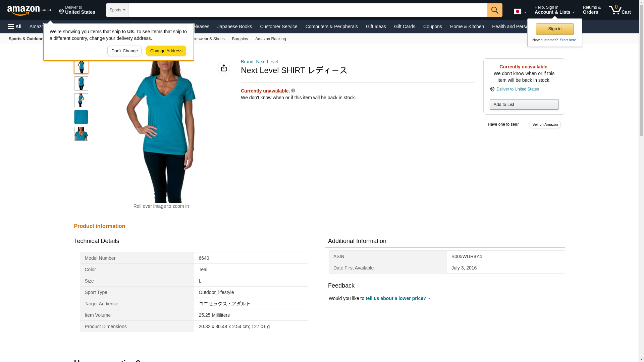Open the Japanese Books nav item
This screenshot has width=644, height=362.
[x=234, y=26]
